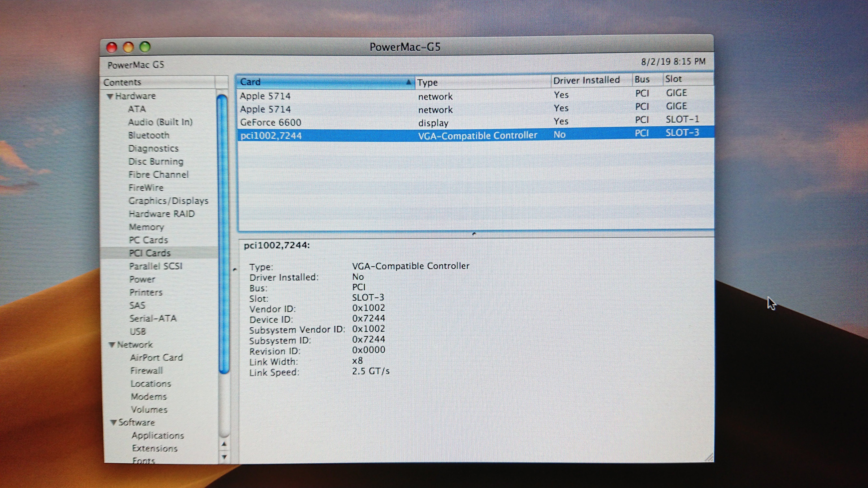Viewport: 868px width, 488px height.
Task: Click the red close window button
Action: pos(111,47)
